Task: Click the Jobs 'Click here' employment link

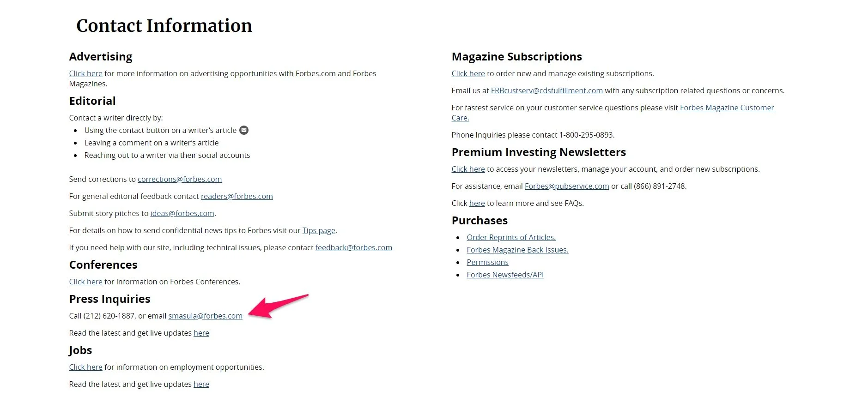Action: pos(86,367)
